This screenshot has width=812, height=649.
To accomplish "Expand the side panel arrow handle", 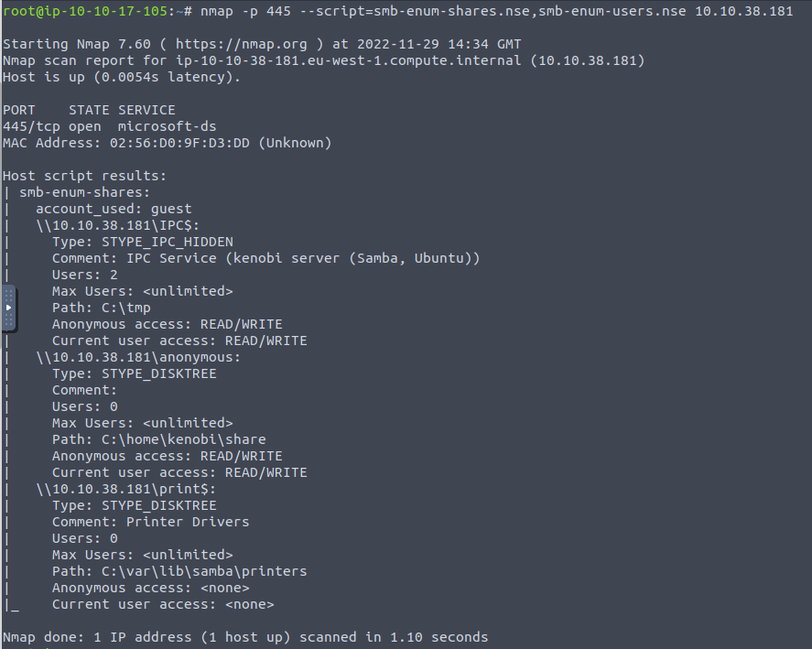I will coord(9,308).
